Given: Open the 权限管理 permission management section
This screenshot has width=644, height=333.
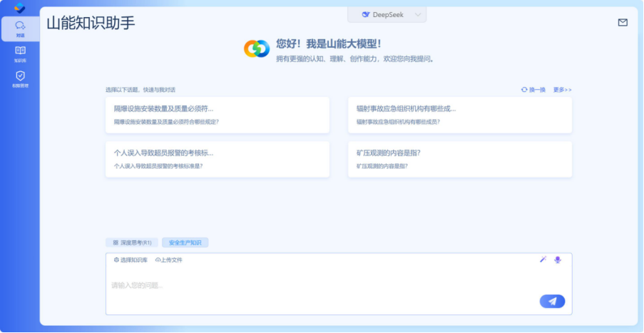Looking at the screenshot, I should [20, 80].
